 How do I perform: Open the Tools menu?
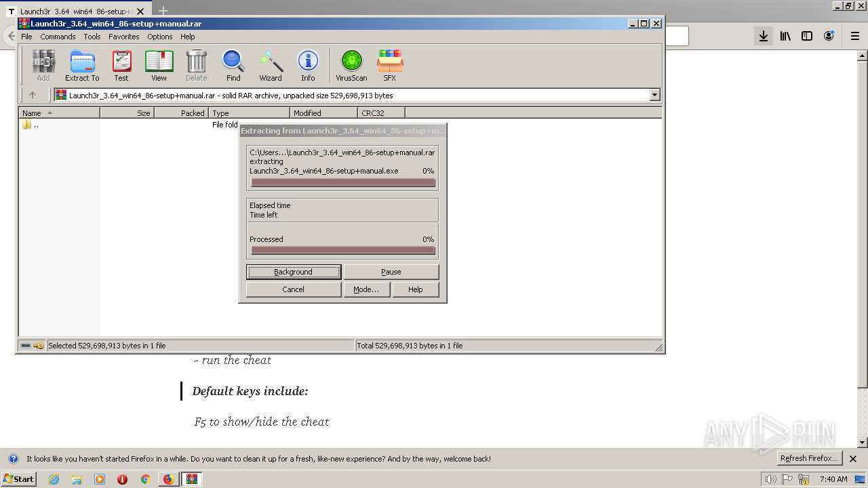[x=92, y=37]
